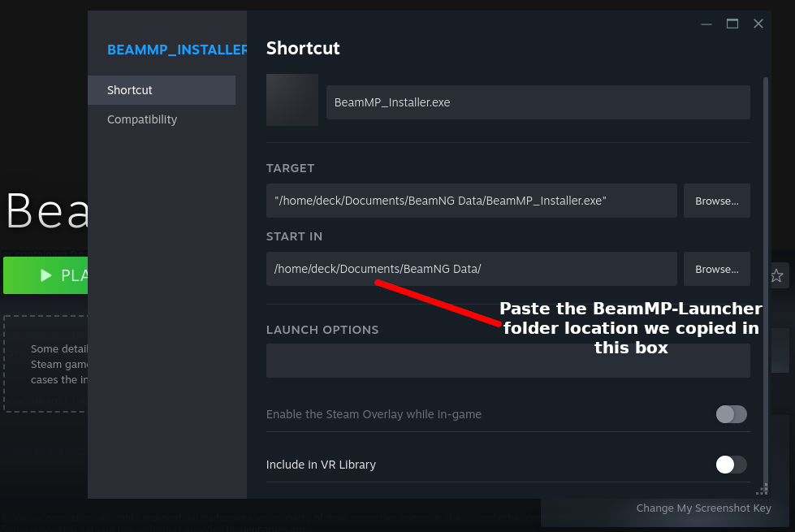
Task: Click the START IN path field
Action: (x=472, y=269)
